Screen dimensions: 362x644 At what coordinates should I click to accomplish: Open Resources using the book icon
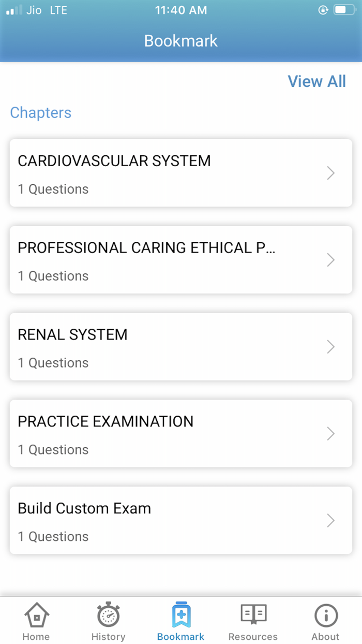(x=253, y=617)
